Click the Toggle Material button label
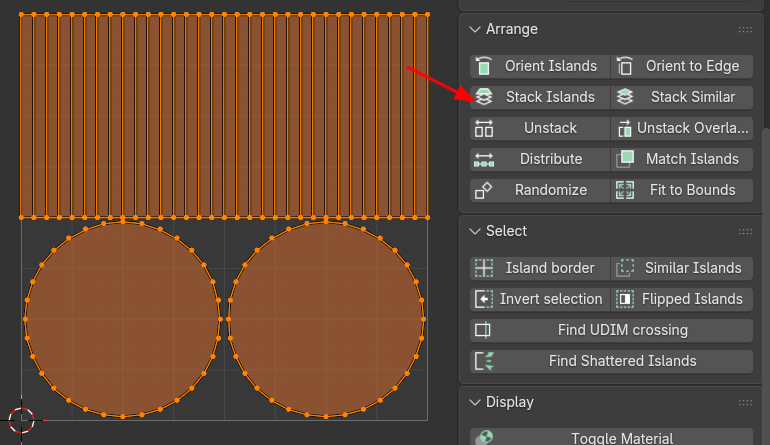Viewport: 770px width, 445px height. (x=622, y=438)
